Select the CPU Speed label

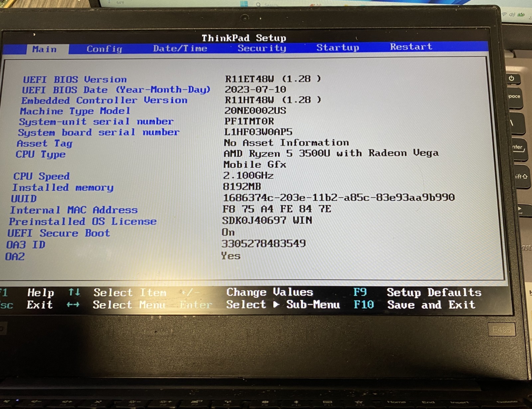click(x=42, y=176)
